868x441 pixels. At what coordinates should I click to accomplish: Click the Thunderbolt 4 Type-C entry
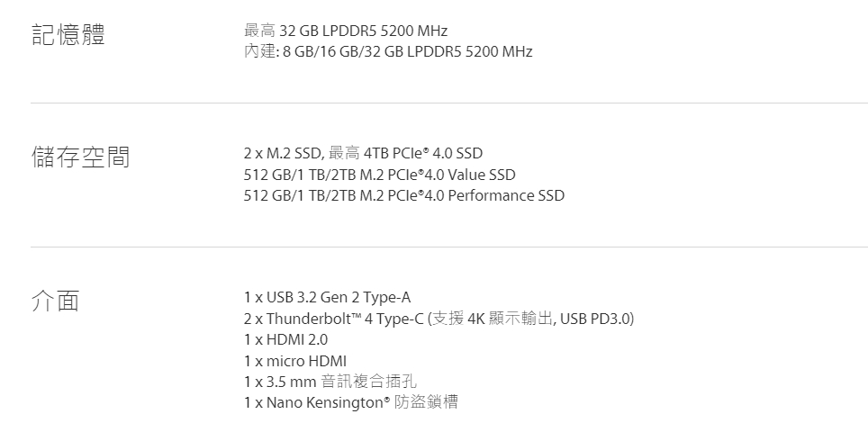pos(439,319)
